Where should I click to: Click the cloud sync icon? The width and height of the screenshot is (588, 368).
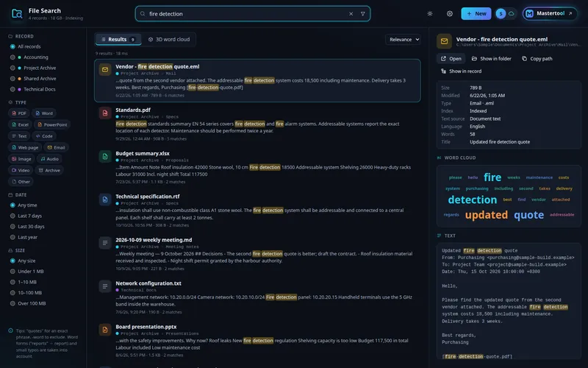(511, 13)
